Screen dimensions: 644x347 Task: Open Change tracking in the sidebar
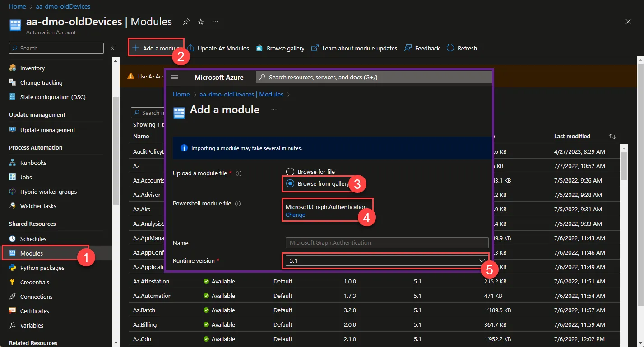tap(41, 82)
